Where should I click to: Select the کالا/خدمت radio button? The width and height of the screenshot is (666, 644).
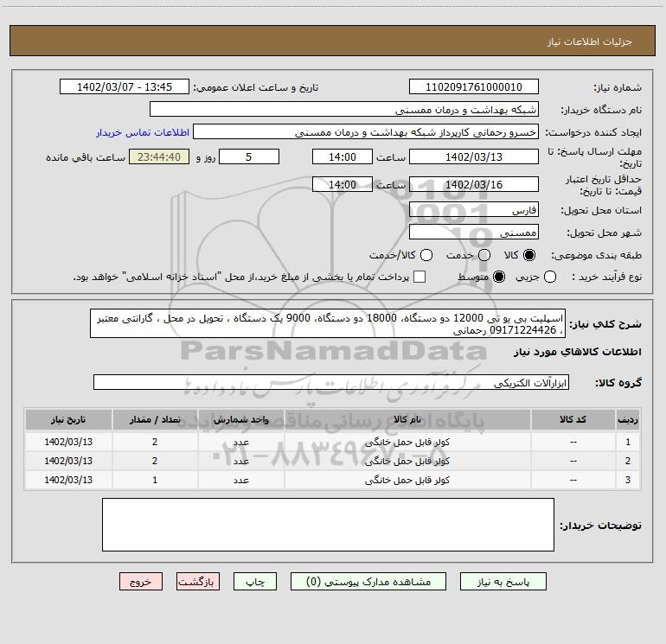(426, 255)
